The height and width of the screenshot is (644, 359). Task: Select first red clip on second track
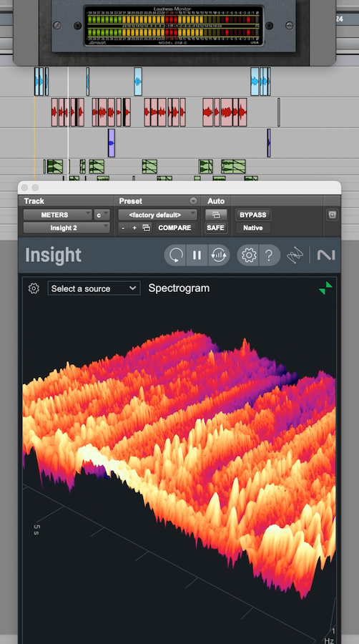(x=54, y=112)
